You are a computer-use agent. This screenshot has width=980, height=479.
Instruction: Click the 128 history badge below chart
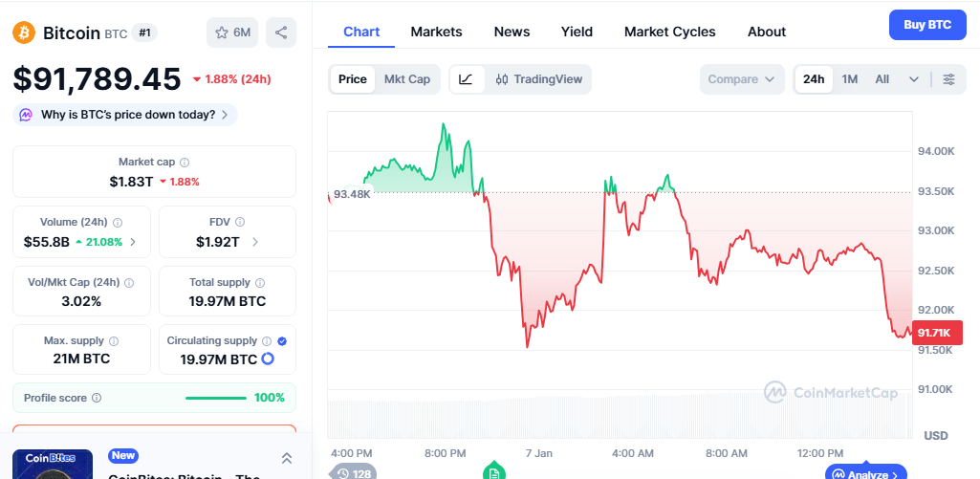pyautogui.click(x=353, y=473)
